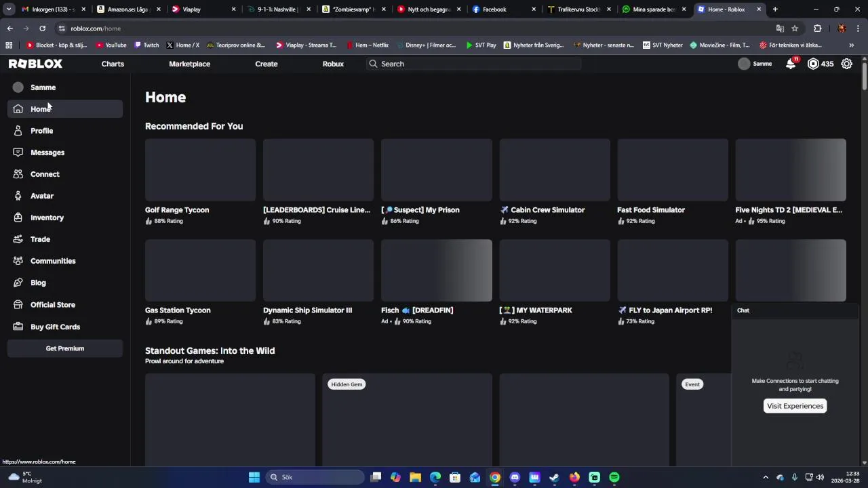868x488 pixels.
Task: Open the browser extensions puzzle icon
Action: coord(817,28)
